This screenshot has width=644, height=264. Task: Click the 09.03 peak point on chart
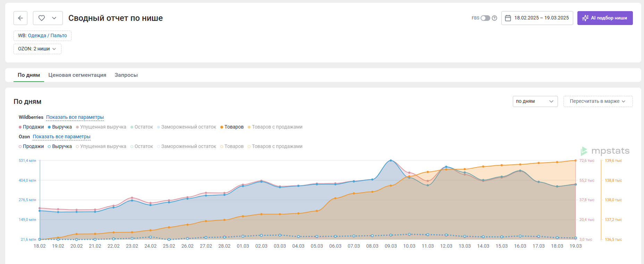(x=391, y=160)
